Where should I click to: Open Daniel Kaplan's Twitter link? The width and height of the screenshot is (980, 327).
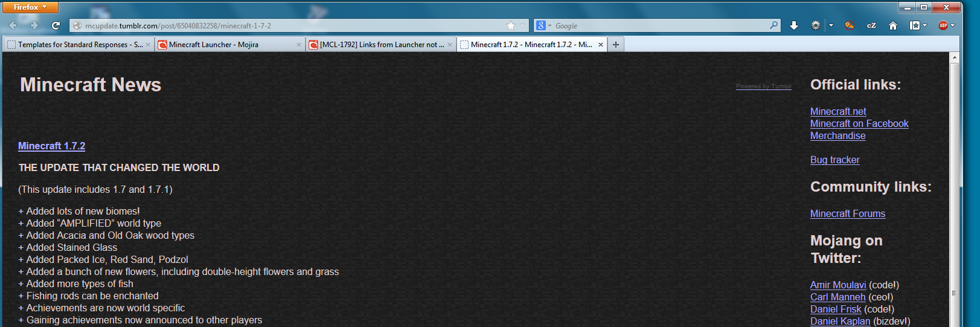click(841, 322)
